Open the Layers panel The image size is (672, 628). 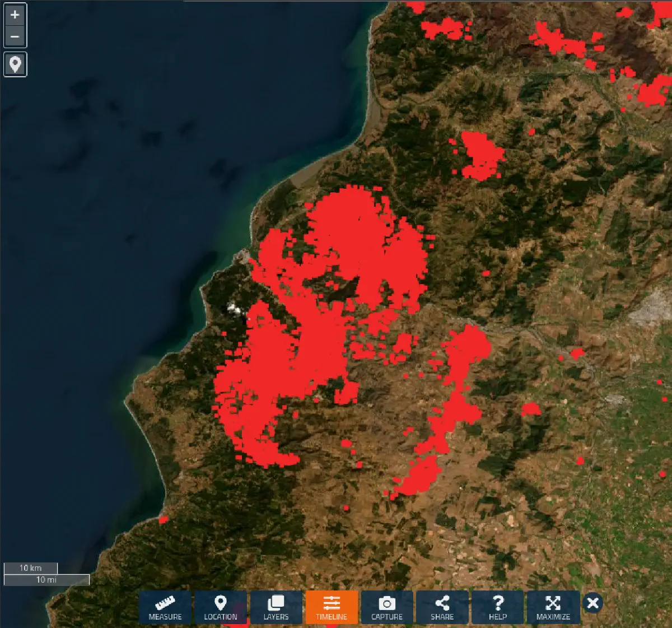(x=276, y=608)
